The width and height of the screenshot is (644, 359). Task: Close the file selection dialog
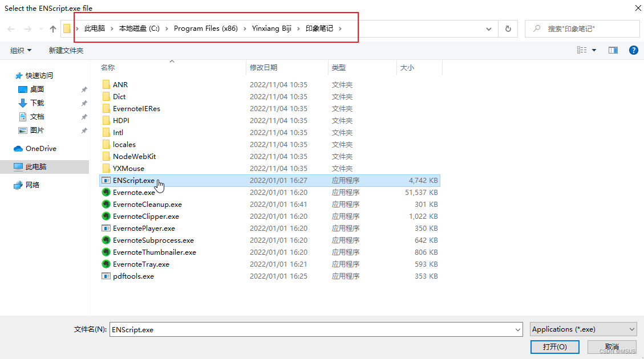pos(638,8)
